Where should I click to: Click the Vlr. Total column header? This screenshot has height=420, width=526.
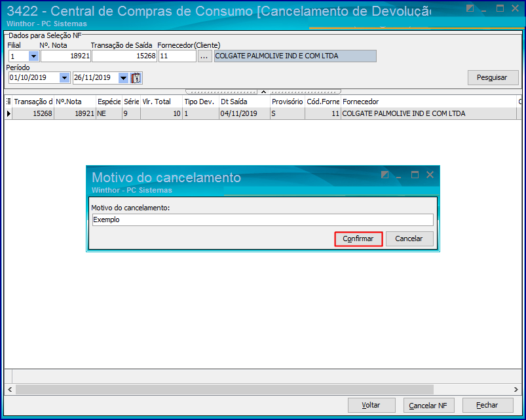(x=161, y=102)
